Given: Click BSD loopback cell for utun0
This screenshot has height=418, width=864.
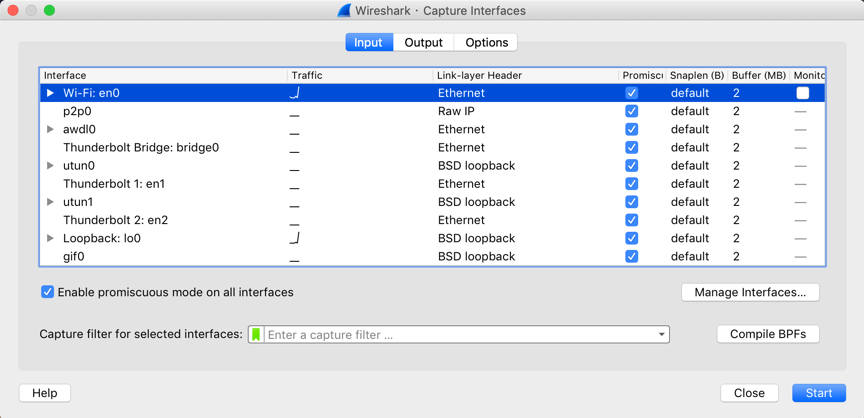Looking at the screenshot, I should coord(476,166).
